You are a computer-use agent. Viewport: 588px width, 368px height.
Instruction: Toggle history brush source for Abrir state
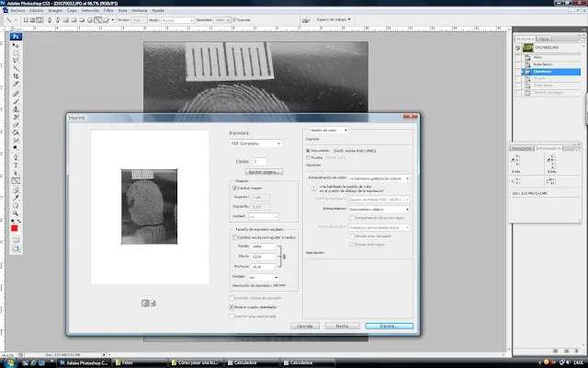pyautogui.click(x=518, y=57)
